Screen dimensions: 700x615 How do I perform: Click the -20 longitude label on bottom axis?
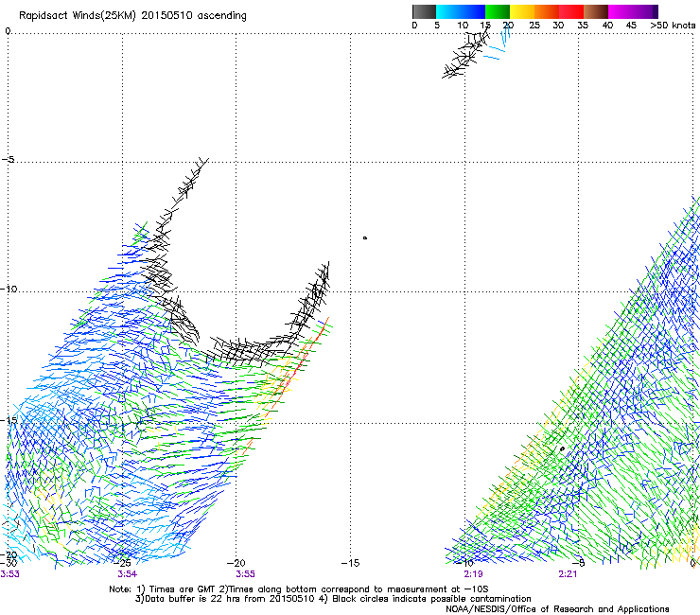[x=236, y=563]
